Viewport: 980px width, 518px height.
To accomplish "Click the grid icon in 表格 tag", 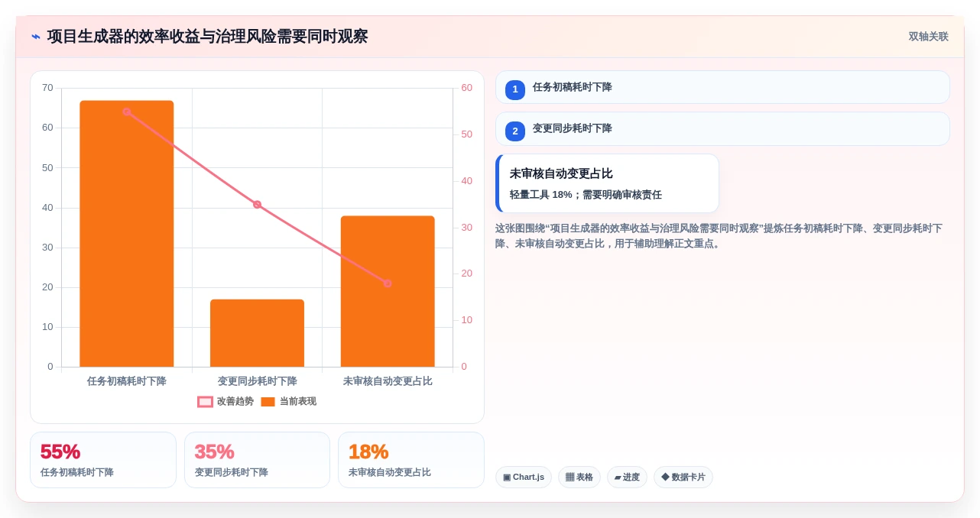I will [570, 478].
